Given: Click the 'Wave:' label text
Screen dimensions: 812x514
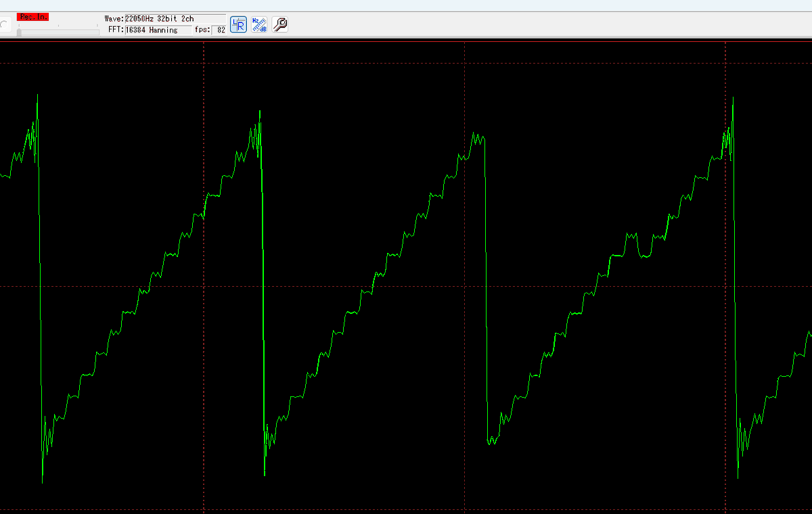Looking at the screenshot, I should [114, 18].
